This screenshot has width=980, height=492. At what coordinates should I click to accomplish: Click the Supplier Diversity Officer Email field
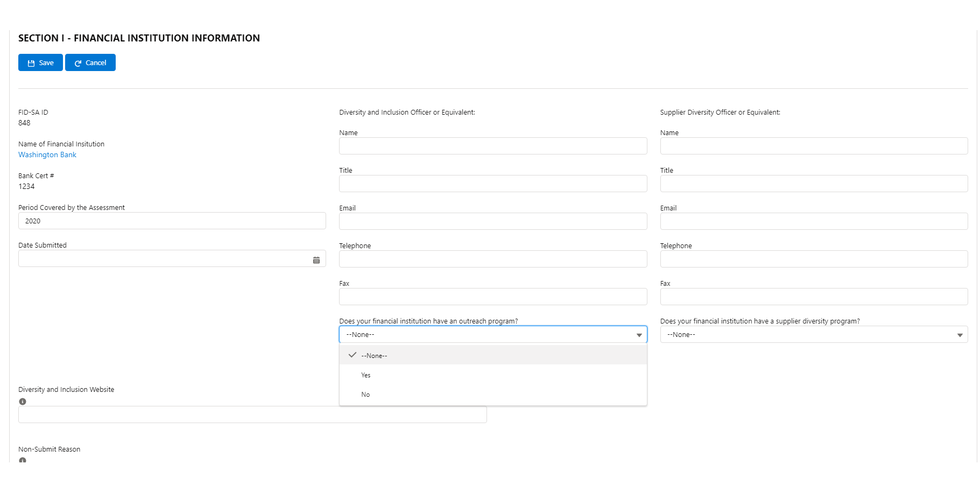[x=814, y=221]
